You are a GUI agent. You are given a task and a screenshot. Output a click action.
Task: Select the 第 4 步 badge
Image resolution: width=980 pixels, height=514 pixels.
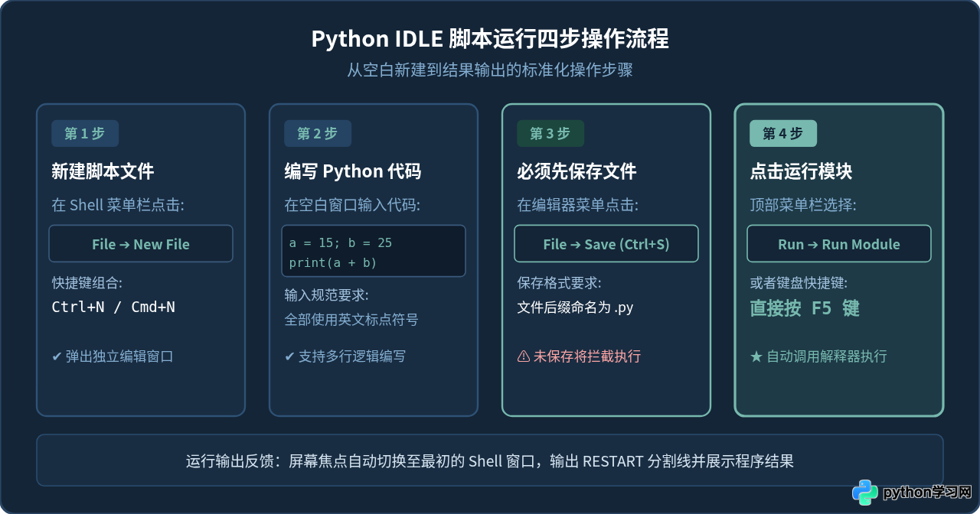pyautogui.click(x=783, y=133)
